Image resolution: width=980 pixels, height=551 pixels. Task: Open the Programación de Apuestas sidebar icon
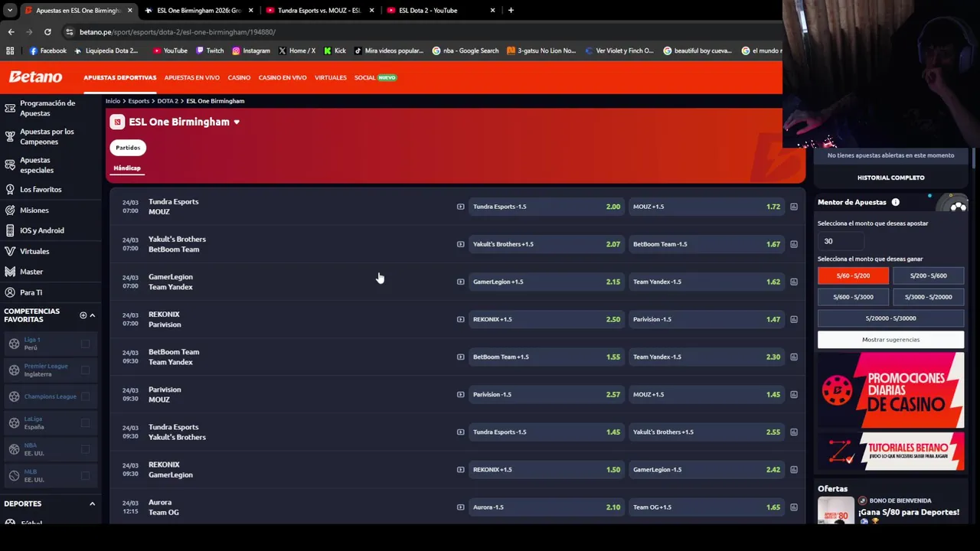click(10, 108)
